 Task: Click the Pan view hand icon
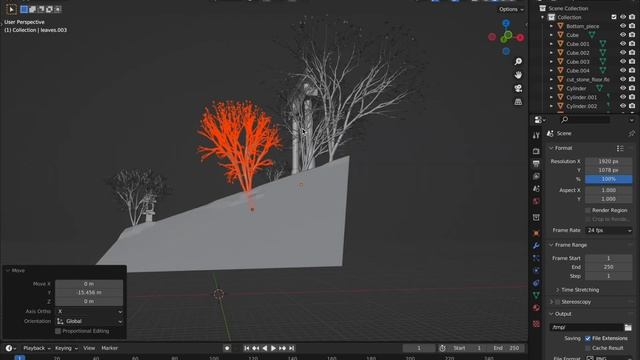click(x=518, y=75)
